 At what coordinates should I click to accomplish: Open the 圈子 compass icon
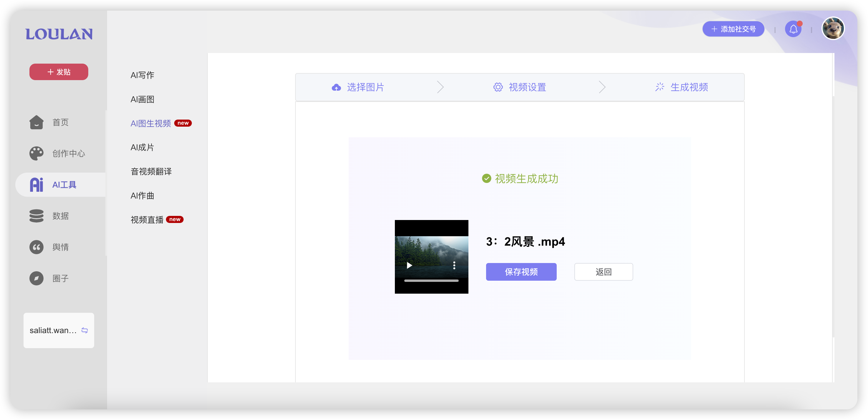(x=36, y=278)
